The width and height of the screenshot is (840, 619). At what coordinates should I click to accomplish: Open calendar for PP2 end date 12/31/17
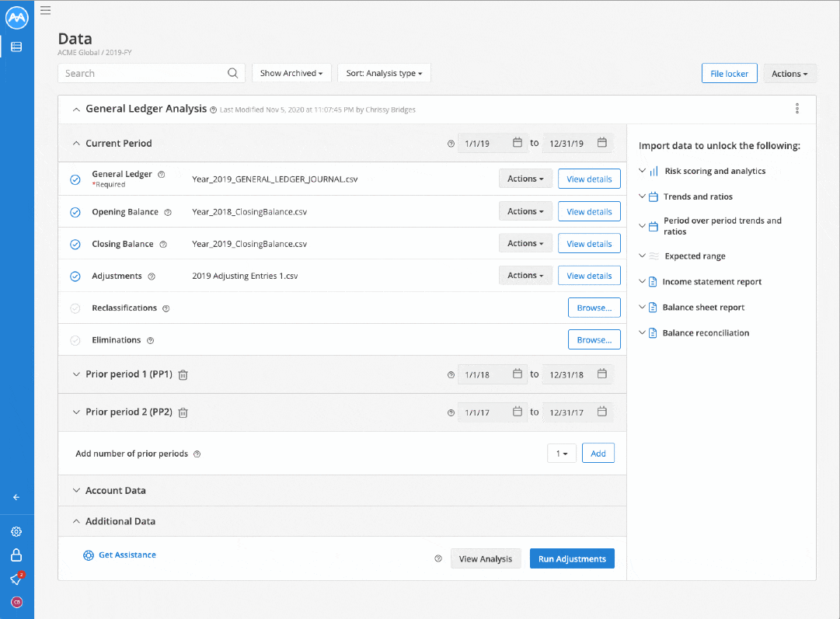pos(602,411)
